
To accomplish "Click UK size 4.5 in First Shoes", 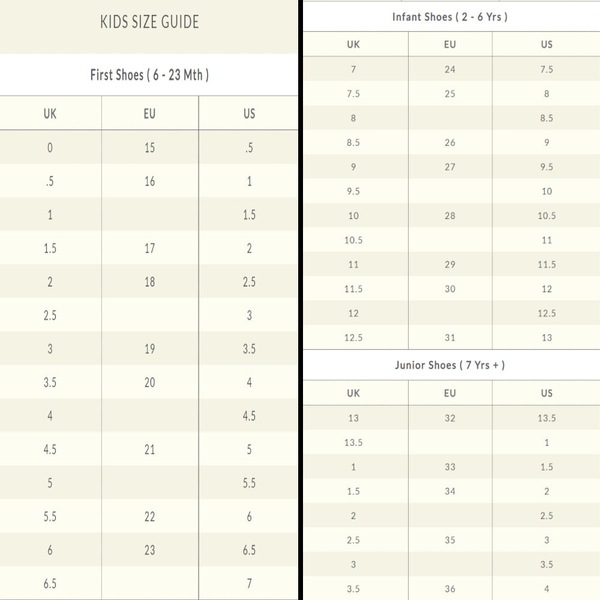I will tap(50, 449).
